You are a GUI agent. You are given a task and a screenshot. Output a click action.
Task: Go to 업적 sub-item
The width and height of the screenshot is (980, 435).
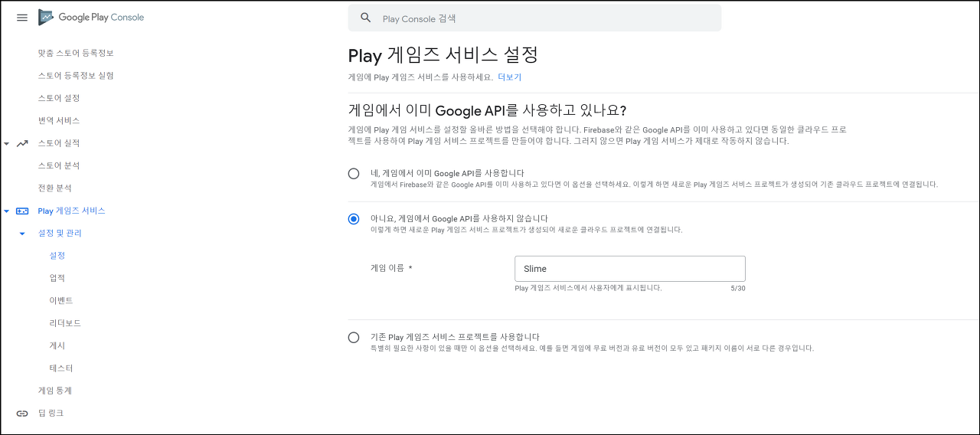pyautogui.click(x=57, y=278)
